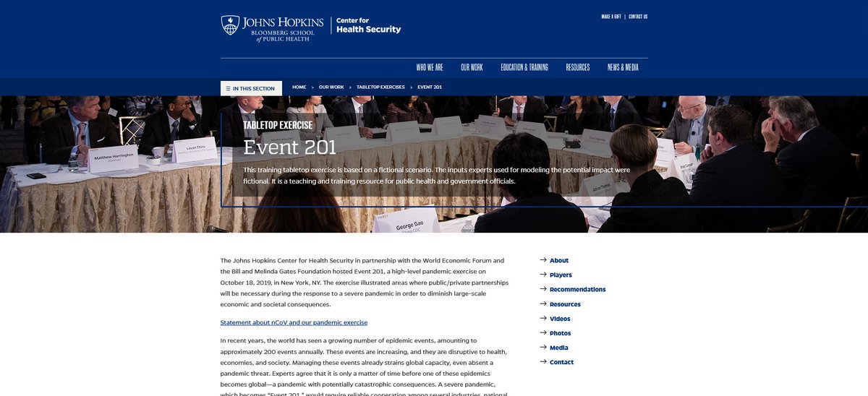Click the Make a Gift link

click(x=610, y=17)
